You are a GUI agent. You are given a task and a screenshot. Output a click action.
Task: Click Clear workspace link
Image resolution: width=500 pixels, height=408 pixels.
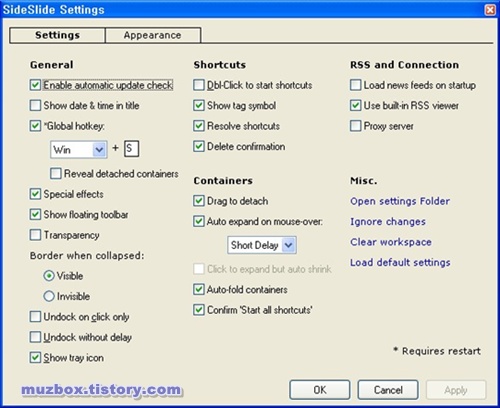pyautogui.click(x=391, y=242)
